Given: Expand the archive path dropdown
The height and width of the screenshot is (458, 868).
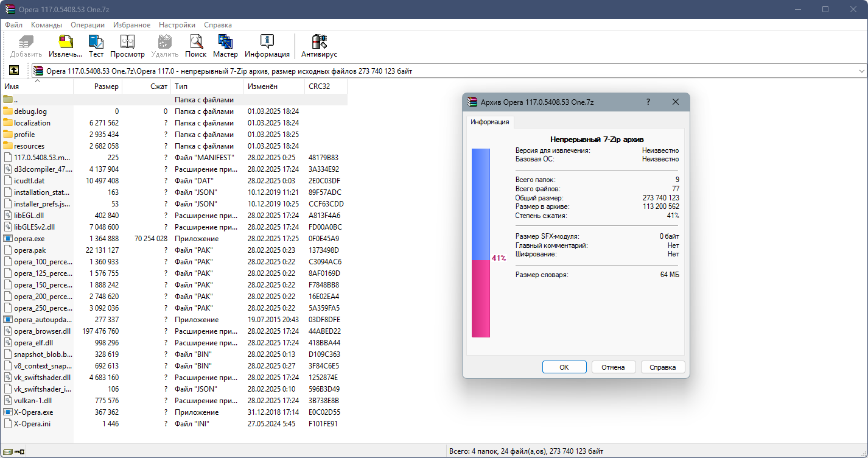Looking at the screenshot, I should click(861, 71).
